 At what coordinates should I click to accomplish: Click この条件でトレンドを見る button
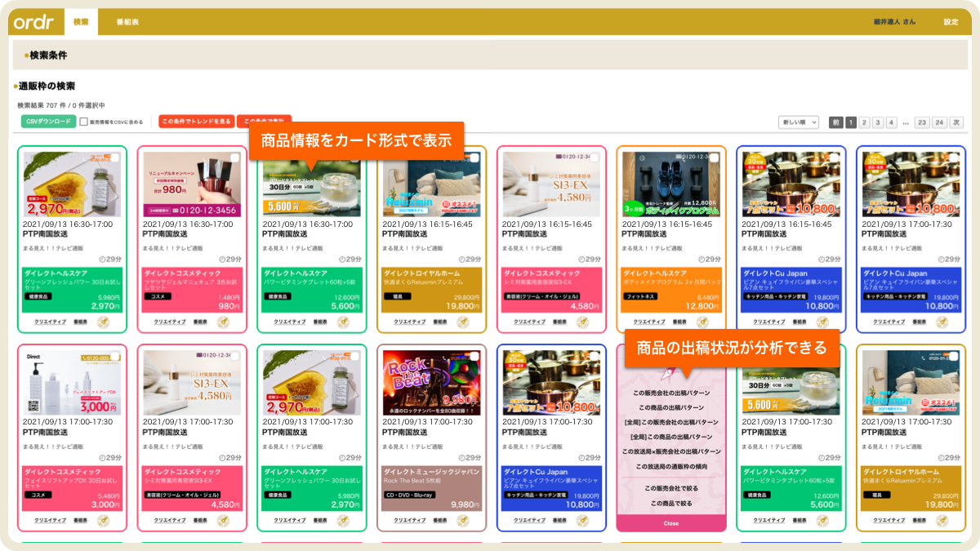pyautogui.click(x=196, y=122)
